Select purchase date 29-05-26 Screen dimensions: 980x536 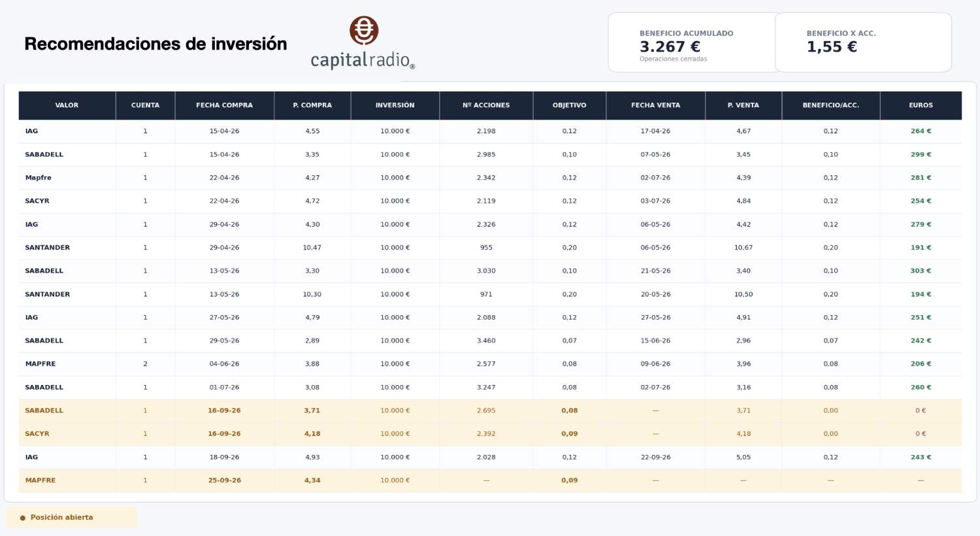(x=224, y=341)
